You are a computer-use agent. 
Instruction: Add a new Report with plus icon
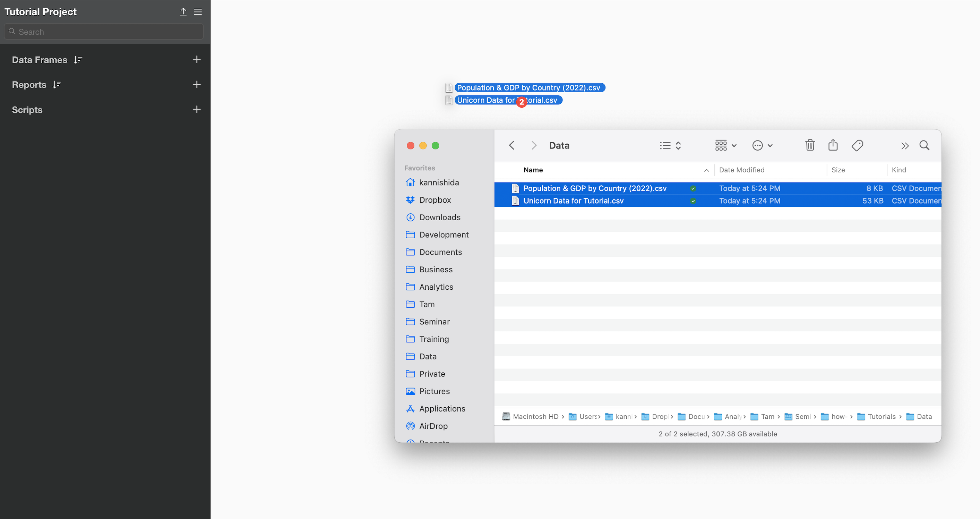(x=197, y=84)
